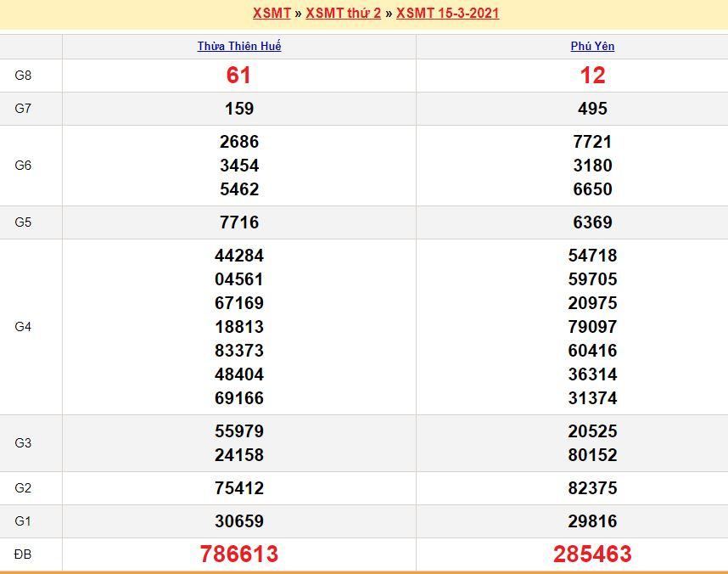Click the G4 number 48404
Viewport: 728px width, 574px height.
click(239, 374)
